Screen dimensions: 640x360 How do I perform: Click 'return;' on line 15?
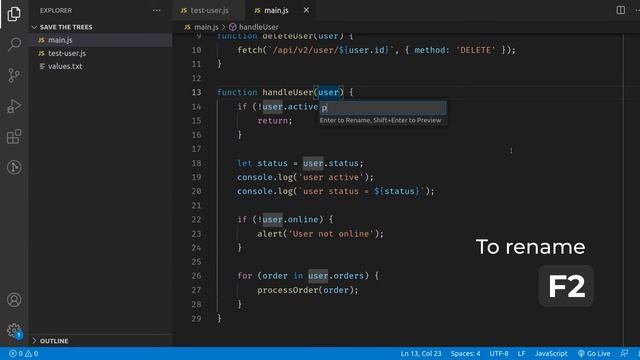click(x=275, y=121)
